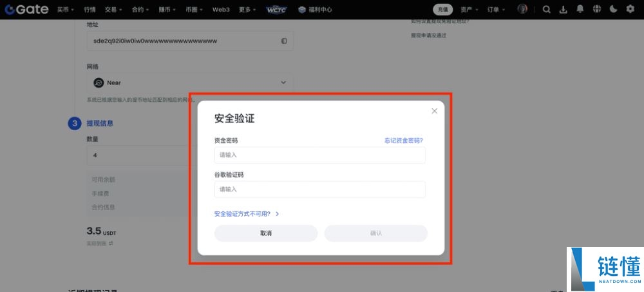
Task: Click the download app icon
Action: pyautogui.click(x=563, y=10)
